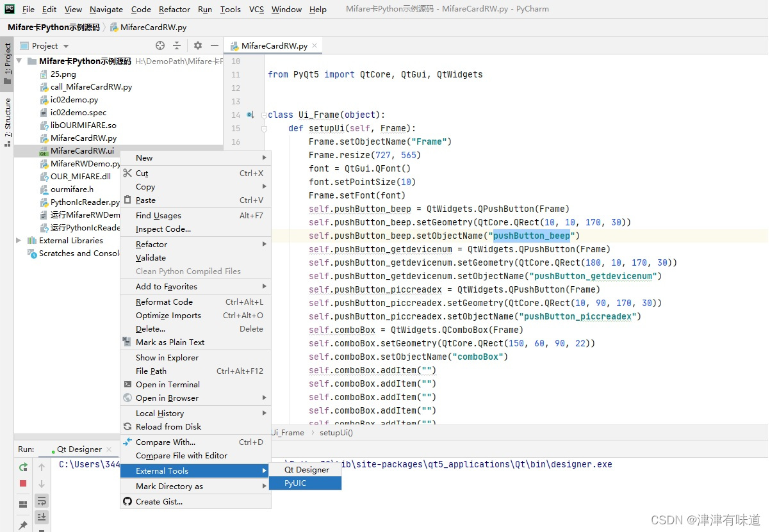Viewport: 770px width, 532px height.
Task: Click the Restore Layout icon in Run panel
Action: point(23,504)
